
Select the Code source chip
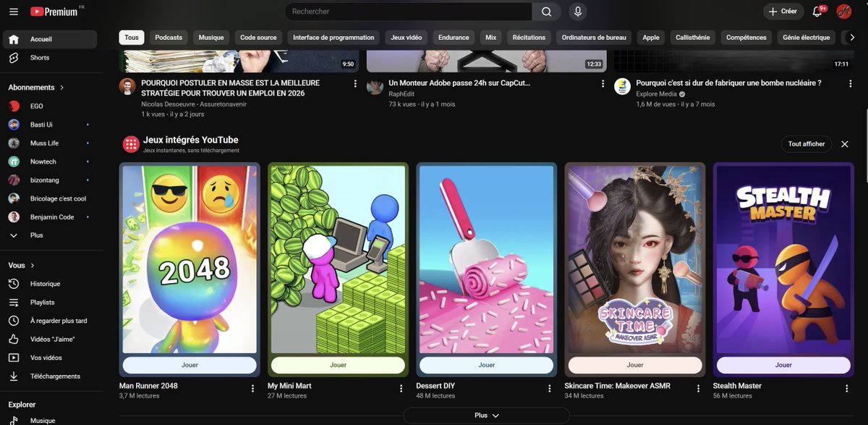[x=258, y=38]
